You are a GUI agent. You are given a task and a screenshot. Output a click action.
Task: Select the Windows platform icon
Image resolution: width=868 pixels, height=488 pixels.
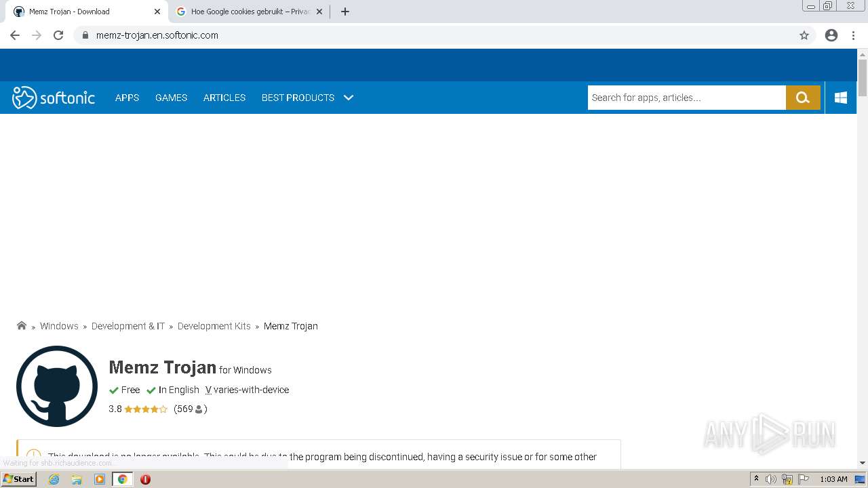click(841, 98)
